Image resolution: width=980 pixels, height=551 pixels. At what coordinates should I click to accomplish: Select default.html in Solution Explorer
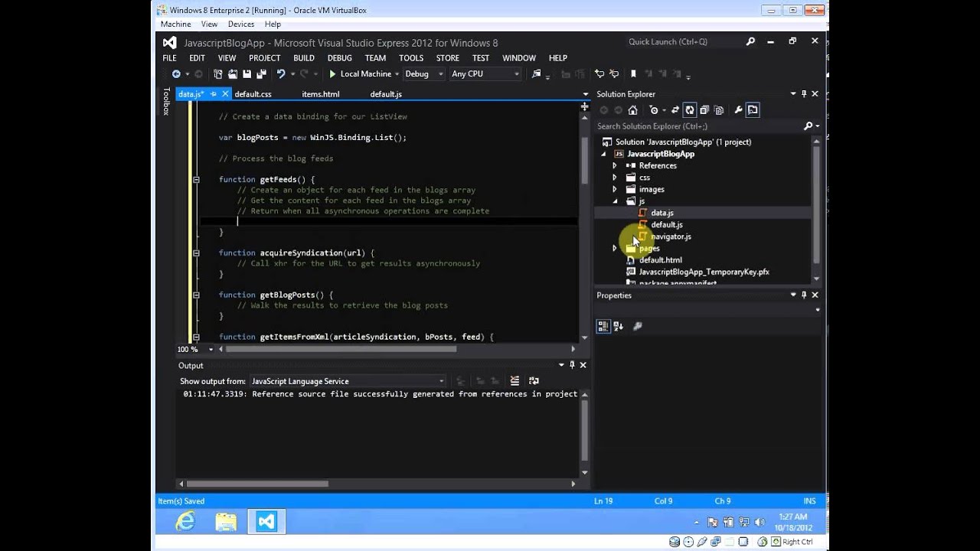[x=660, y=260]
